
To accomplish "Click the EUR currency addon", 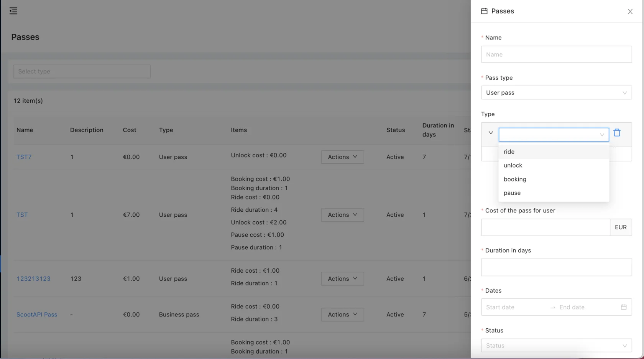I will 621,227.
